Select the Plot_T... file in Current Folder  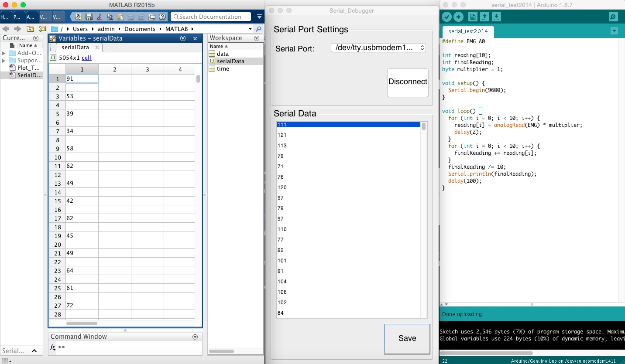point(25,68)
